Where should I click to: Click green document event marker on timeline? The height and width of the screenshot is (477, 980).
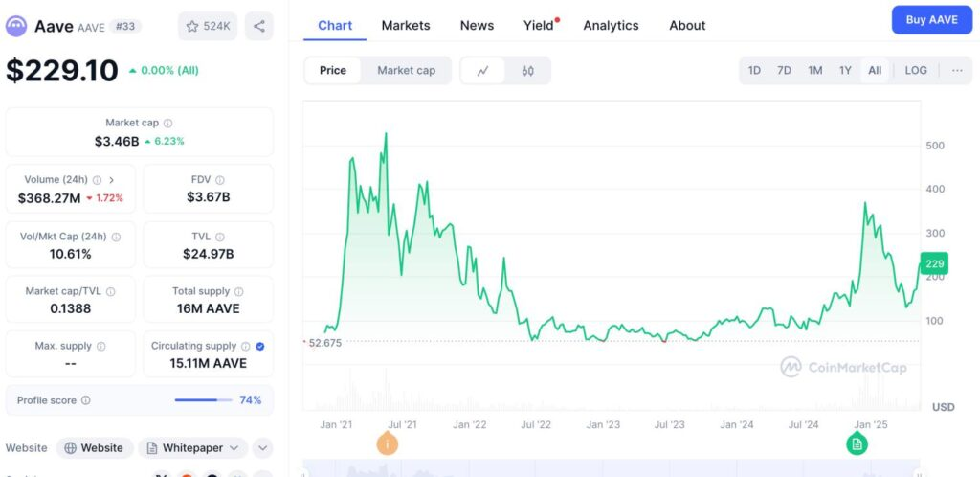[857, 444]
